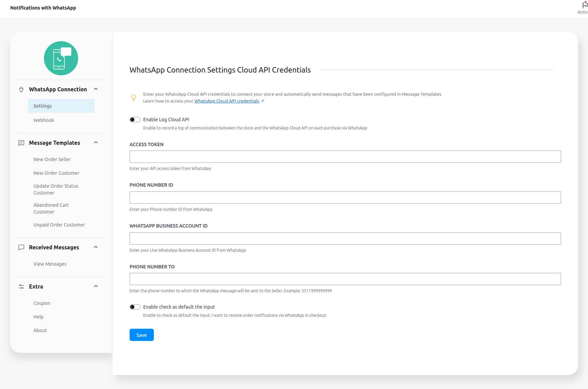Click the plug icon beside WhatsApp Connection

coord(21,89)
